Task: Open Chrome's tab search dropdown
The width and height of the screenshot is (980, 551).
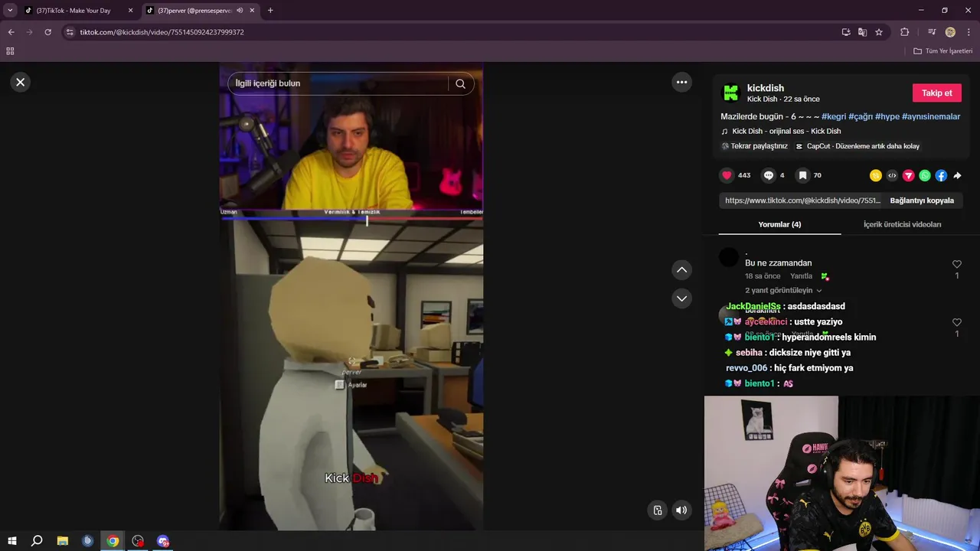Action: 10,11
